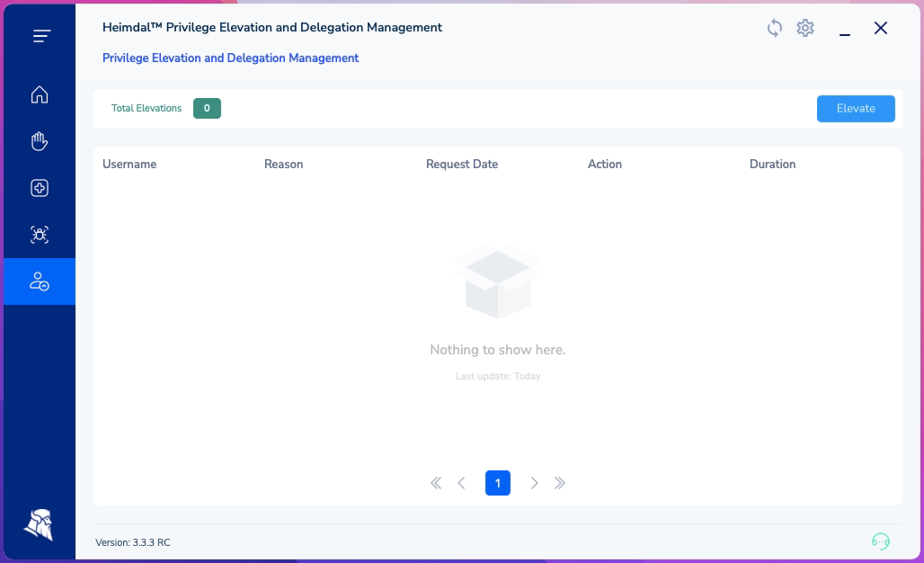Click the Username column header
The width and height of the screenshot is (924, 563).
129,164
